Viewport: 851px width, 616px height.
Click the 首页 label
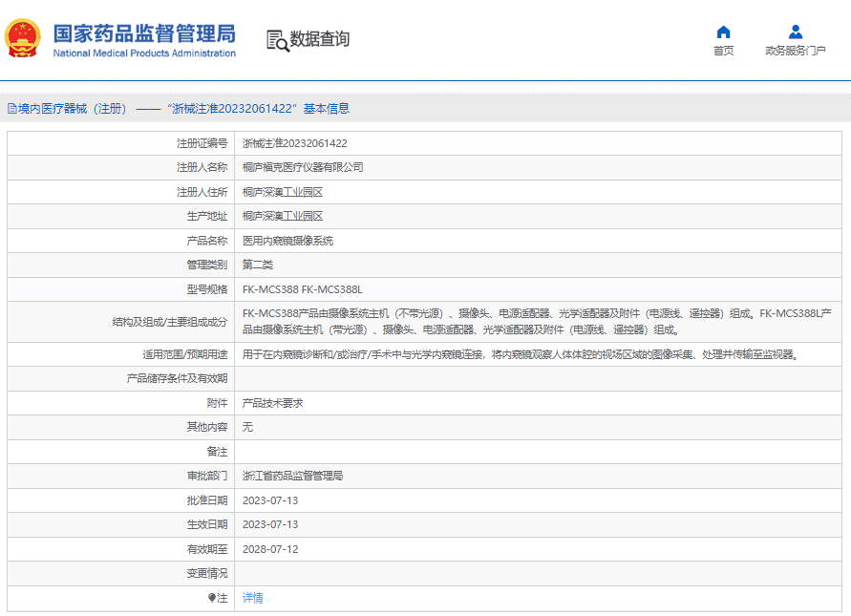pyautogui.click(x=723, y=51)
